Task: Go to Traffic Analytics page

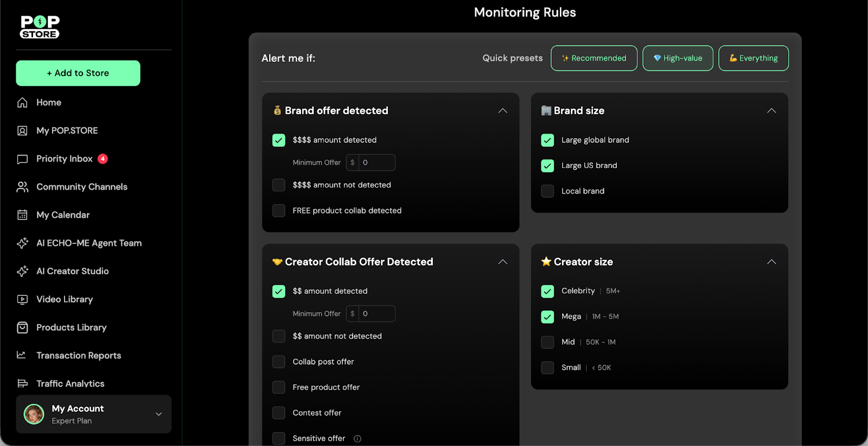Action: [70, 384]
